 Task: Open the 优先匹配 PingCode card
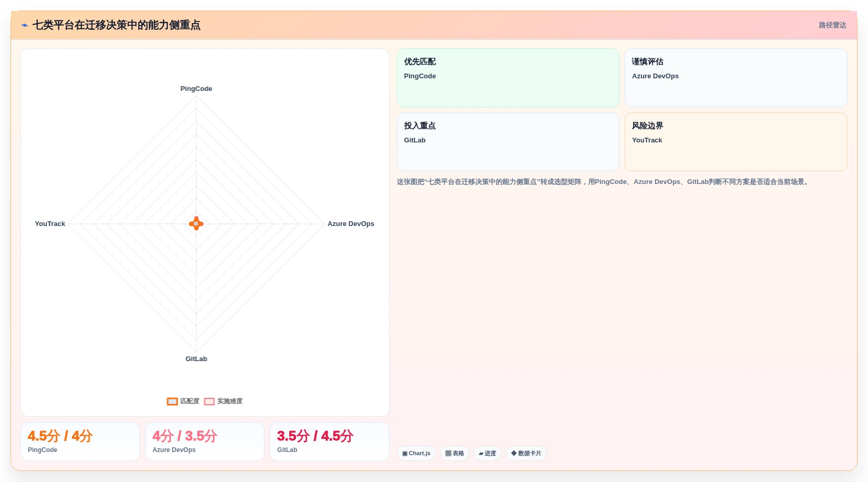[508, 78]
